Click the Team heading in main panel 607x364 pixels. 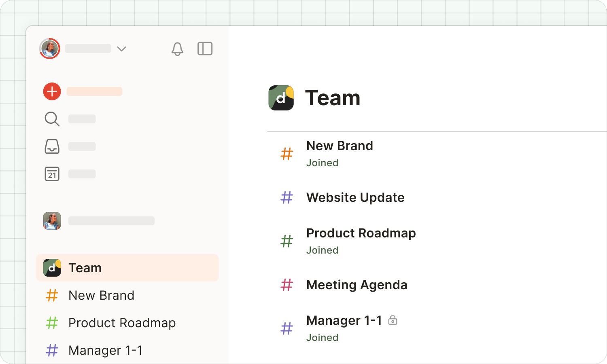click(x=333, y=98)
